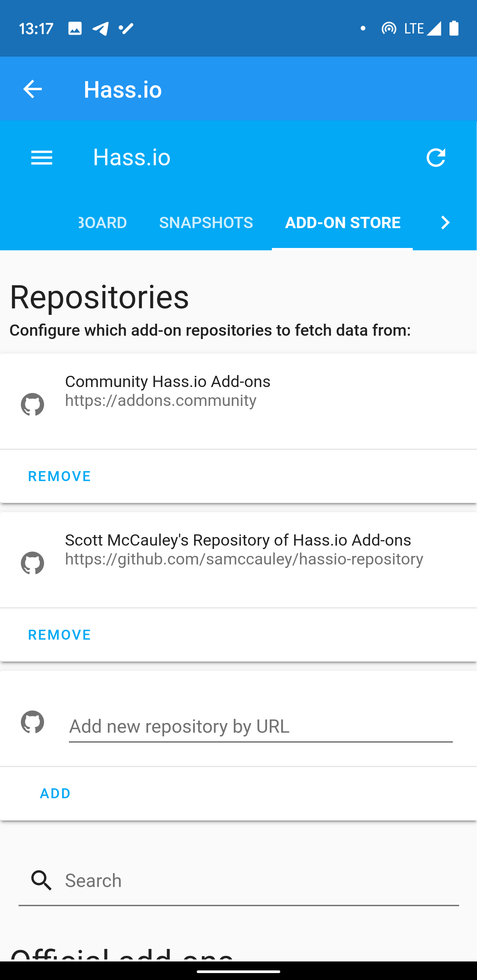Screen dimensions: 477x980
Task: Open the github.com/samccauley/hassio-repository link text
Action: pyautogui.click(x=244, y=559)
